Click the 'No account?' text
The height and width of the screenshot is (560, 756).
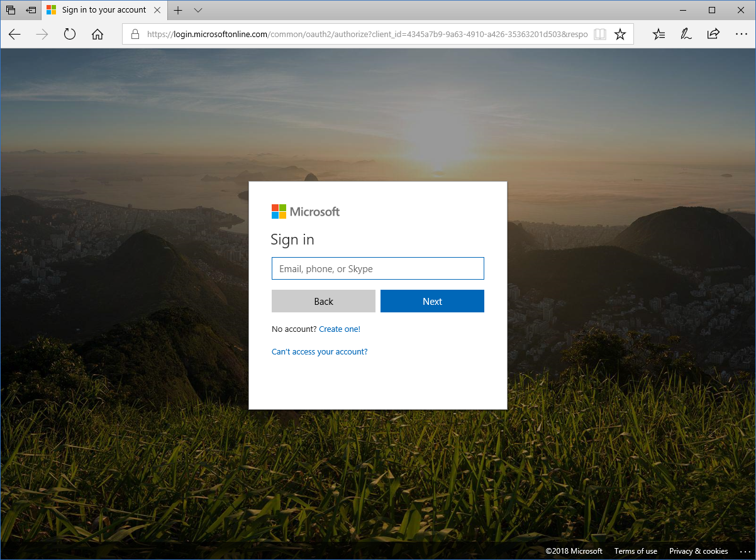coord(294,329)
